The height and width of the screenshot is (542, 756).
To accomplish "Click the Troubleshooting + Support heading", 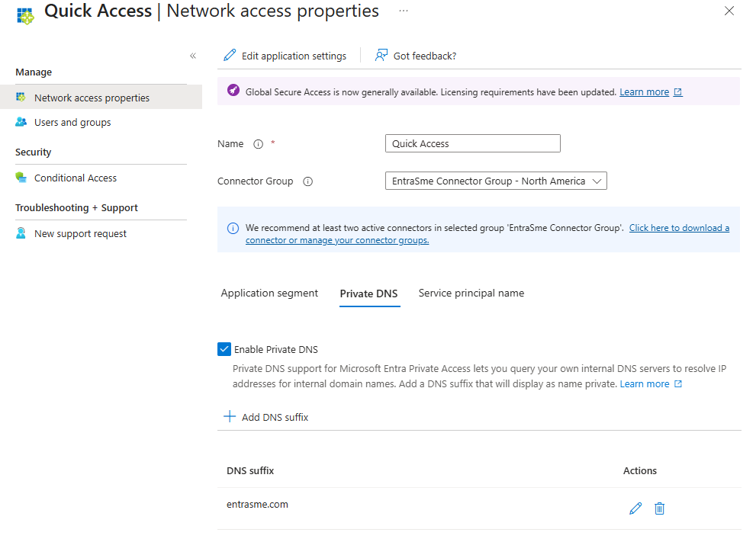I will pyautogui.click(x=76, y=208).
